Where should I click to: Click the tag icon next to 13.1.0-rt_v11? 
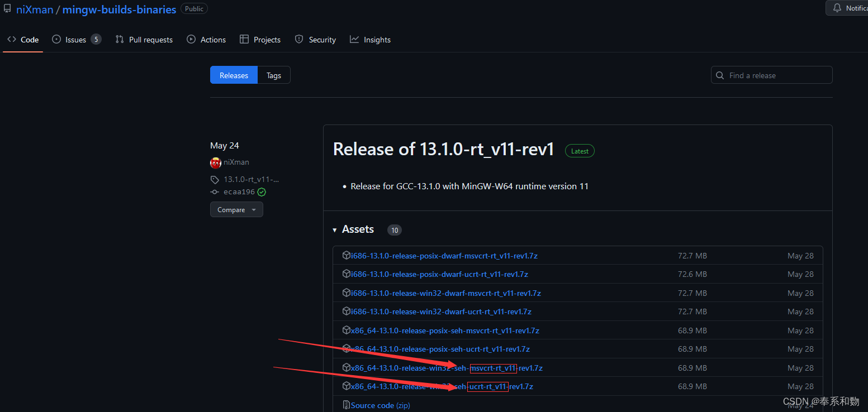(x=215, y=179)
